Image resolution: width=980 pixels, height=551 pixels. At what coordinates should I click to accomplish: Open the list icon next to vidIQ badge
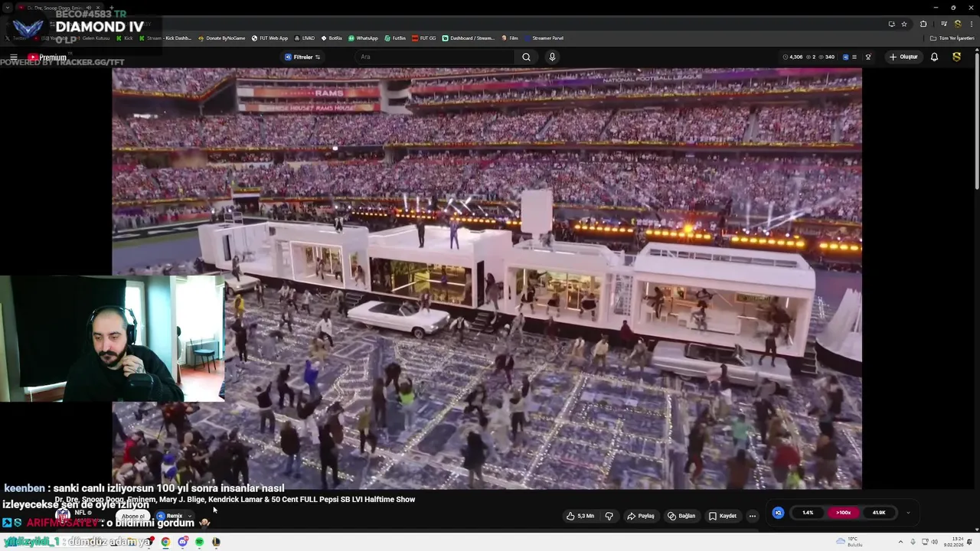[855, 57]
